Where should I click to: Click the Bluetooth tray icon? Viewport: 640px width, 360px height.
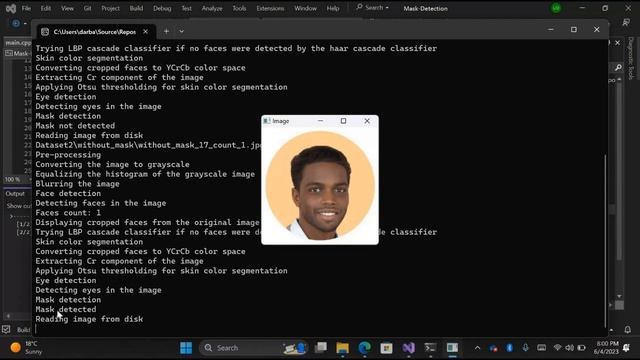[x=509, y=348]
